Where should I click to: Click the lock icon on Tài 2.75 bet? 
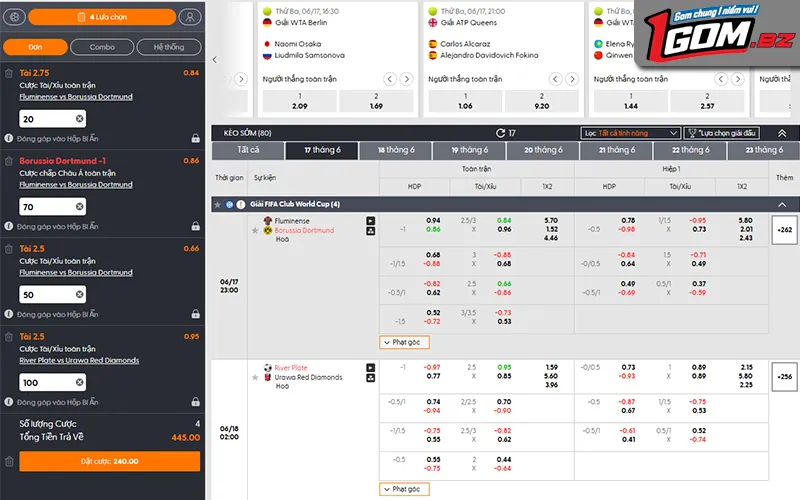click(x=195, y=138)
